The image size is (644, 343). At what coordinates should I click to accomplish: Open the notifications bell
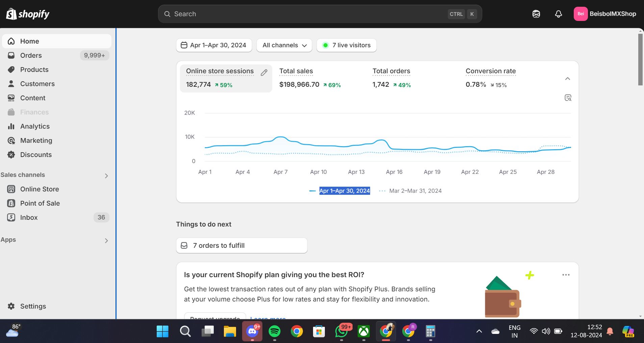(x=559, y=14)
